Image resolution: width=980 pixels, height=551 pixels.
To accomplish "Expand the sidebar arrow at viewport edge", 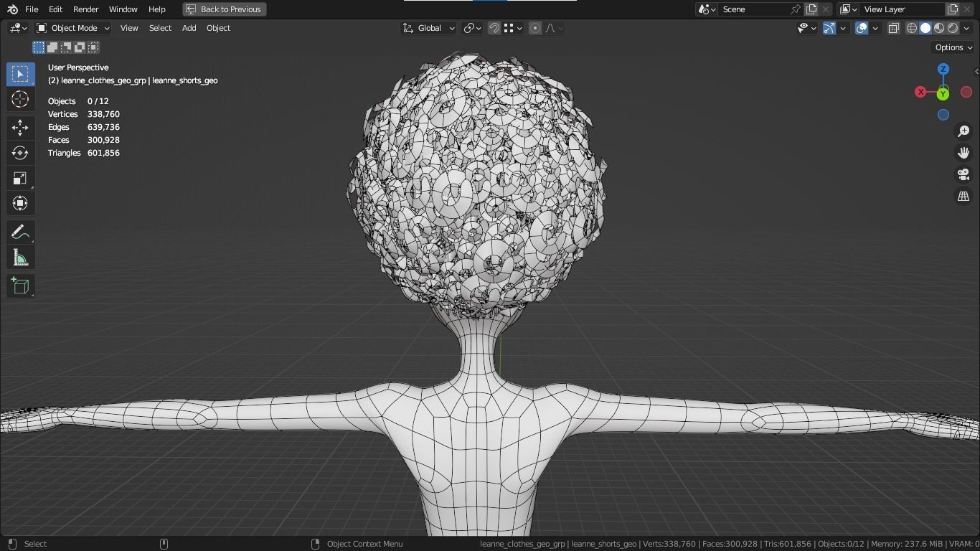I will click(976, 71).
